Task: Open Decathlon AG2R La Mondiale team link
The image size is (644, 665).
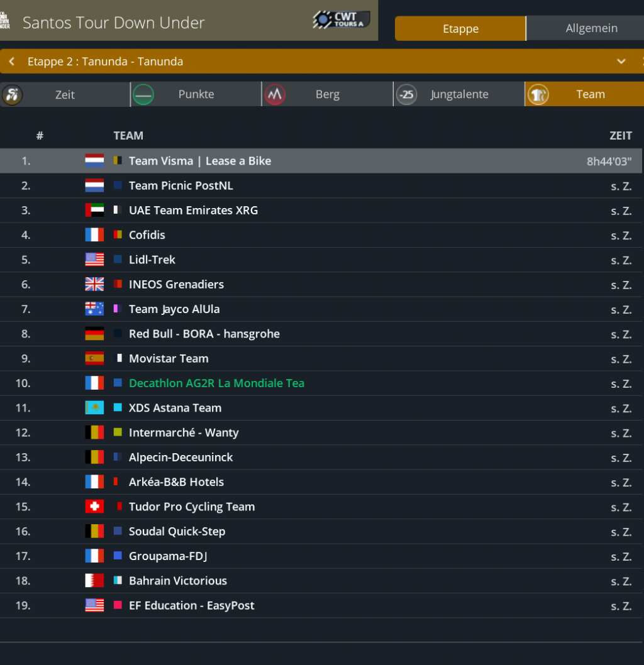Action: tap(216, 383)
